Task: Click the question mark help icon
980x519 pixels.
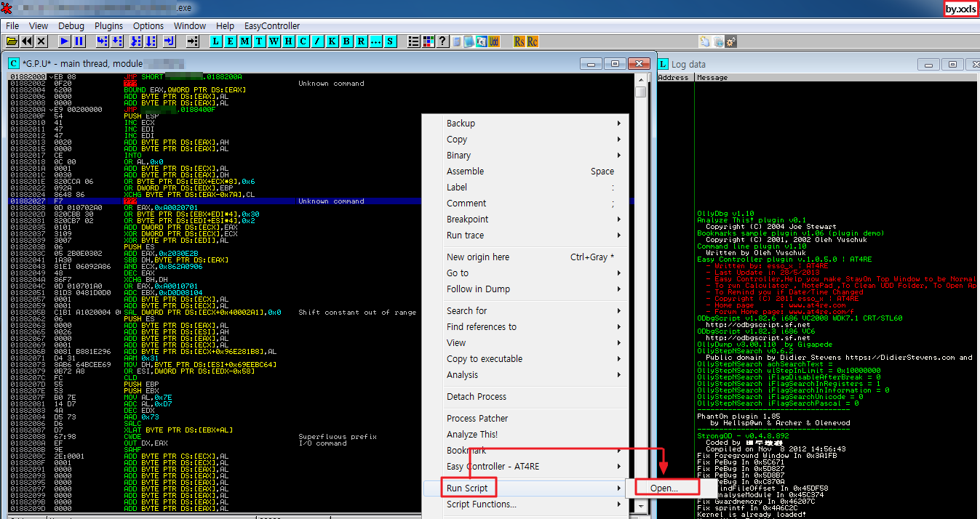Action: coord(442,41)
